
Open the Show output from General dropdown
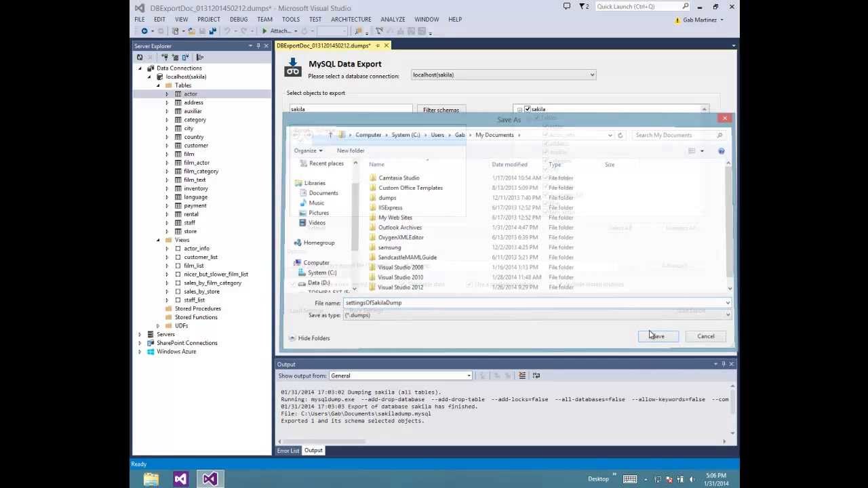tap(400, 375)
